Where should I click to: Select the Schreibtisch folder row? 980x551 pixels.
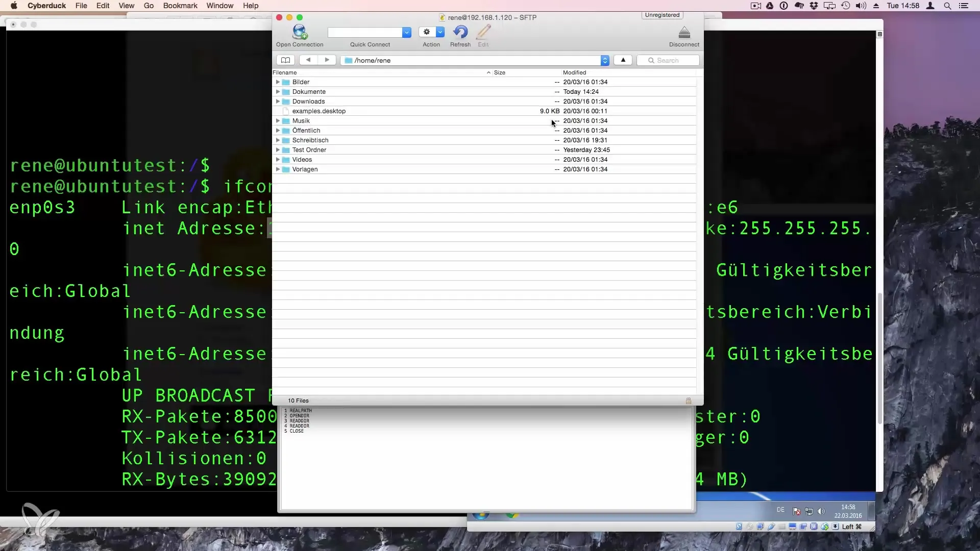[x=484, y=140]
